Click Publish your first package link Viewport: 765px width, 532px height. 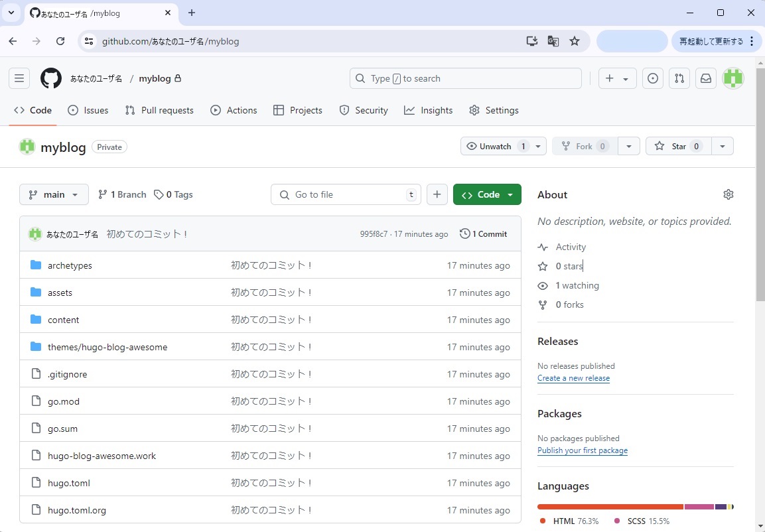[x=583, y=450]
